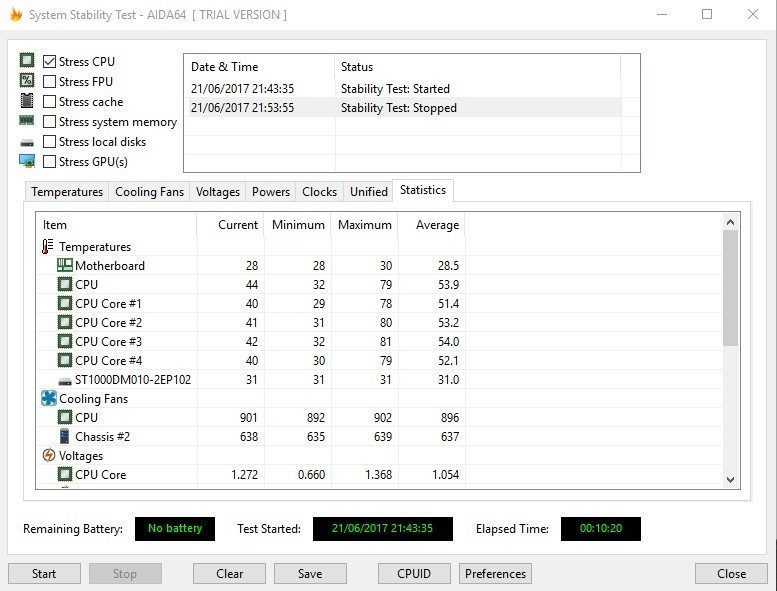The image size is (777, 591).
Task: Open the Unified tab
Action: 369,192
